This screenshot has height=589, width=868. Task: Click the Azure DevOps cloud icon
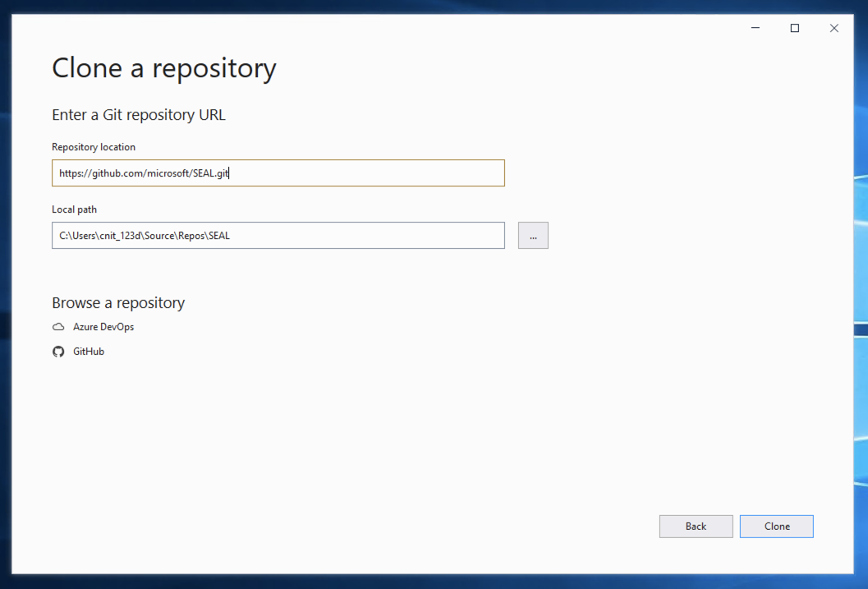(58, 327)
